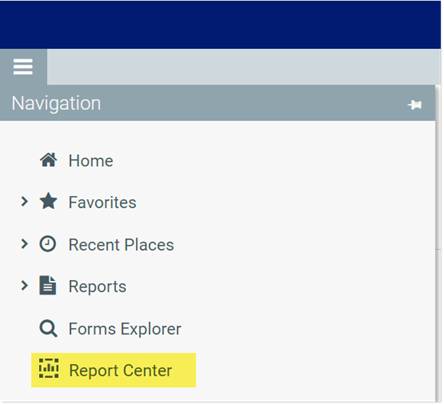Click the Navigation panel header title

(x=56, y=103)
